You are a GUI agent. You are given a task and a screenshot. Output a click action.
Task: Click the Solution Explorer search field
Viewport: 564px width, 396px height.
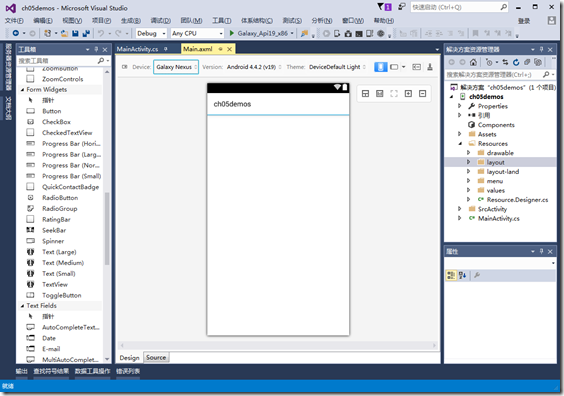click(495, 74)
